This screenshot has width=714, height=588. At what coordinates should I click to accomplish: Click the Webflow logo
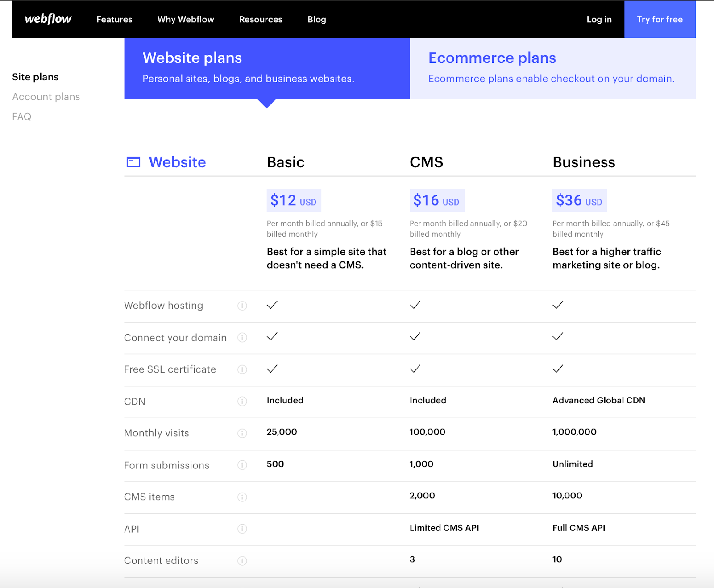[x=48, y=19]
